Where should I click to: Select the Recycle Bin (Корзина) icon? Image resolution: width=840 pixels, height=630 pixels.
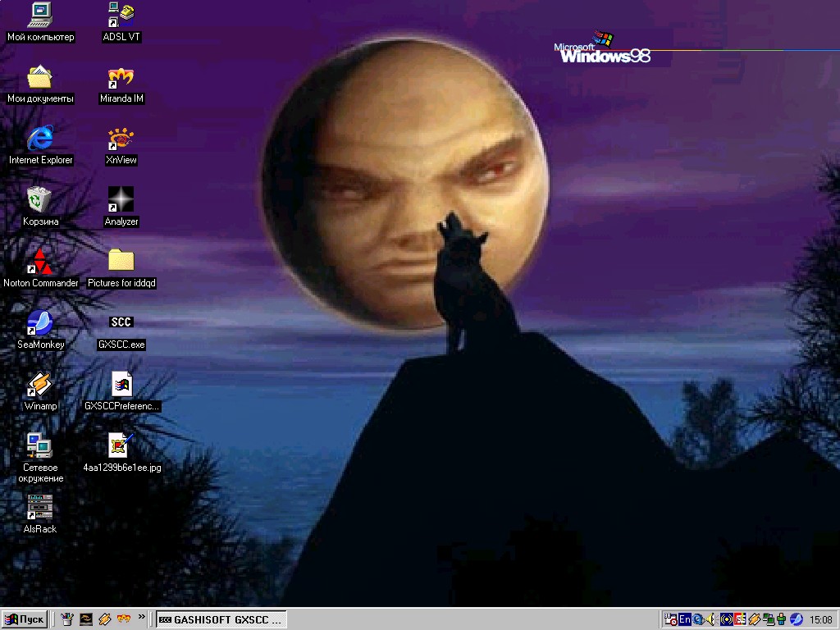pos(40,200)
